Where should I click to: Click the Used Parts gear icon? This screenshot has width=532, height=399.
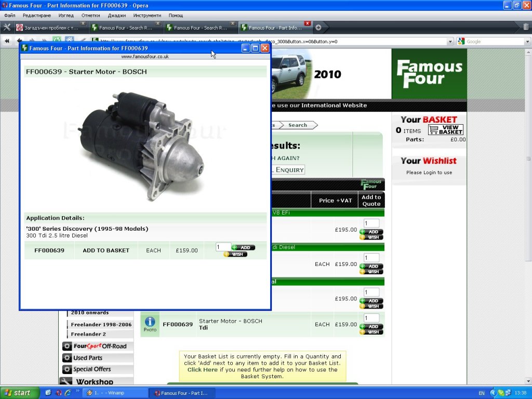pyautogui.click(x=67, y=357)
